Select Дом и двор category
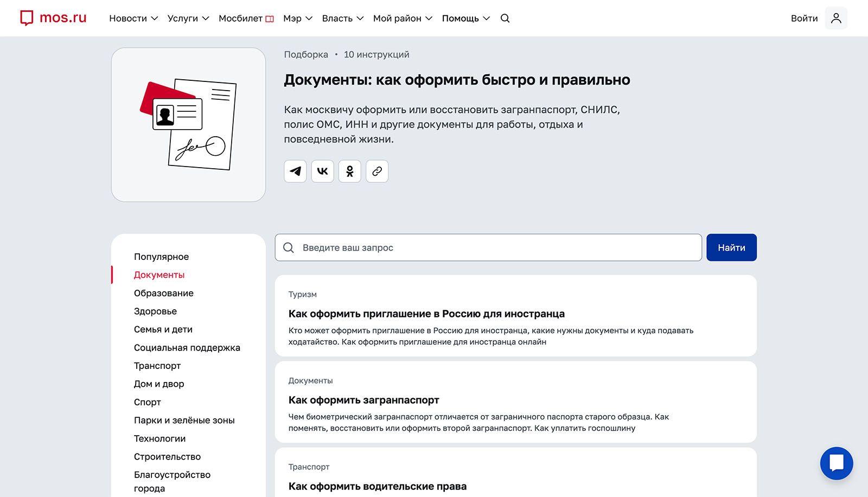 pos(159,384)
